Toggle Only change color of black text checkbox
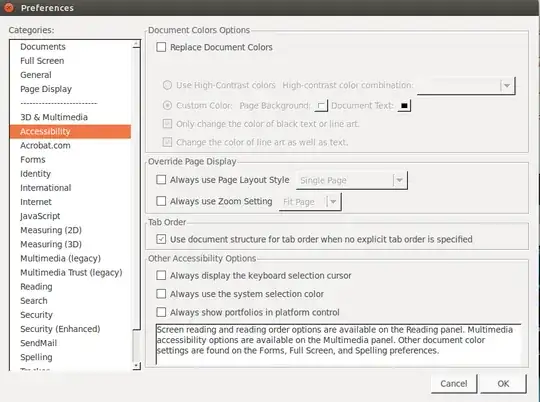The width and height of the screenshot is (540, 402). [x=167, y=124]
